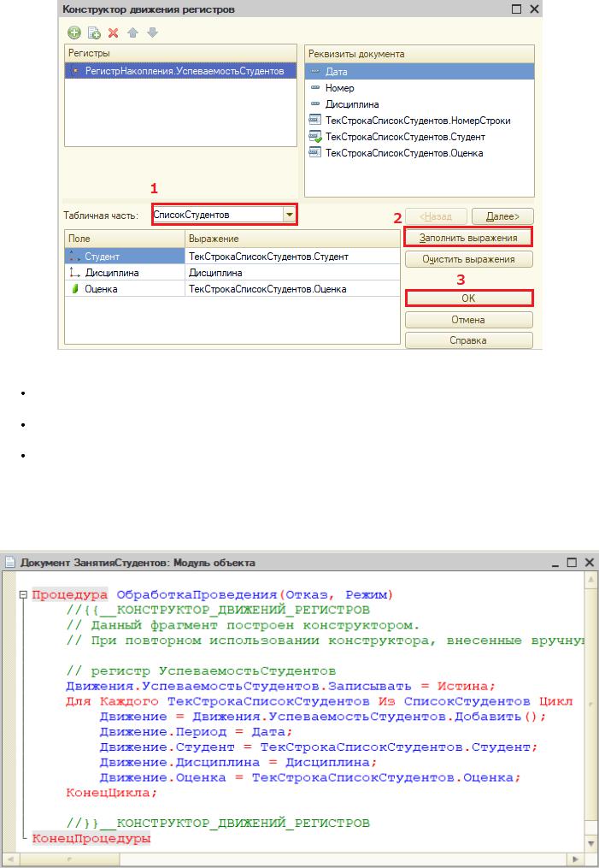Click the copy register icon

click(94, 32)
